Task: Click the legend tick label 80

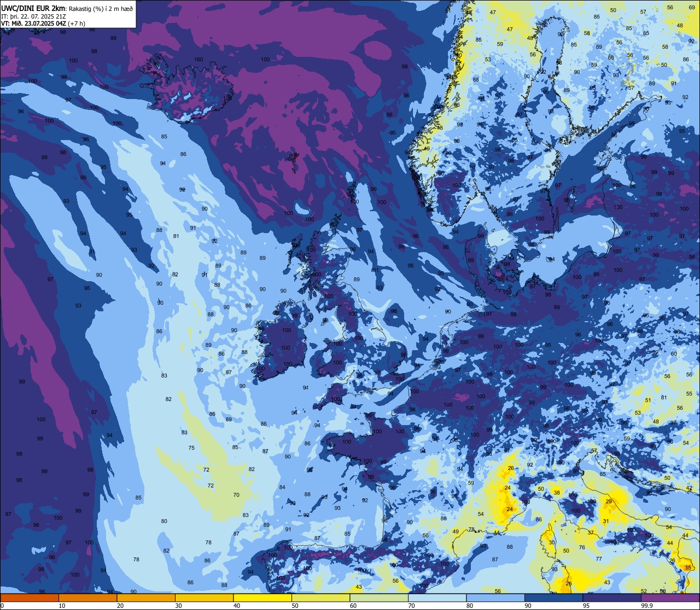Action: point(469,606)
